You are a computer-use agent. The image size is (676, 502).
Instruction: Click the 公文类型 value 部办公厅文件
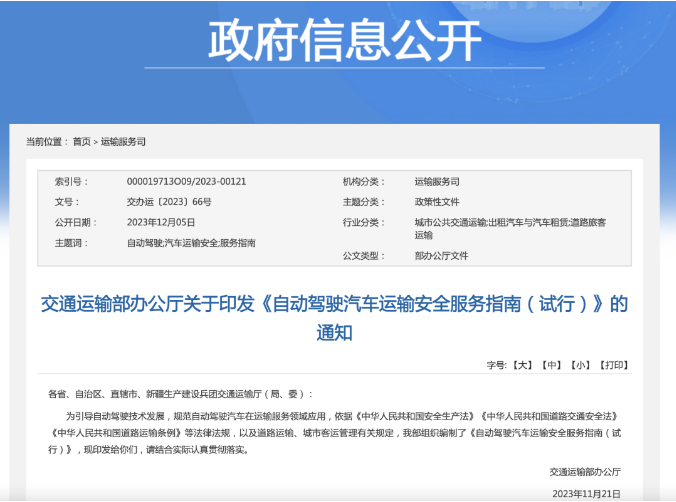pos(441,256)
